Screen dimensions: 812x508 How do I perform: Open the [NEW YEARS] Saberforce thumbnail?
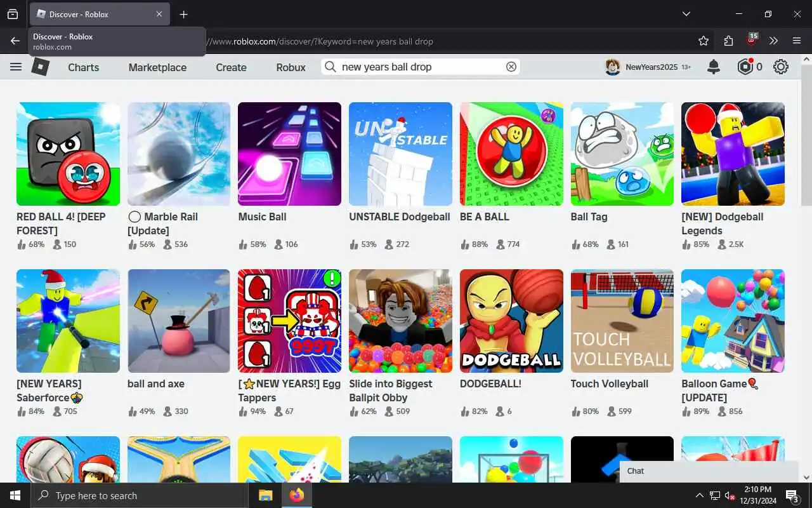(x=68, y=321)
